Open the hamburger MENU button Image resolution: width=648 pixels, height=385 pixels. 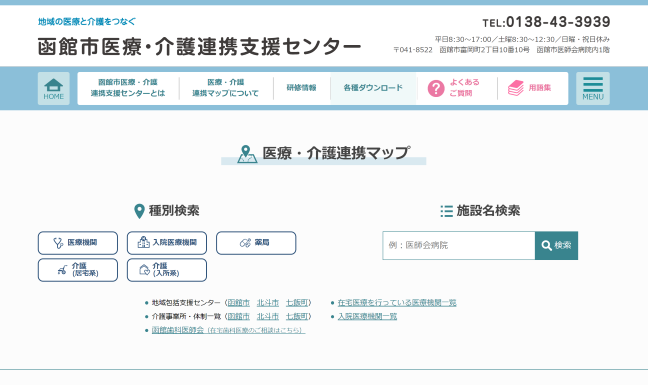point(593,88)
